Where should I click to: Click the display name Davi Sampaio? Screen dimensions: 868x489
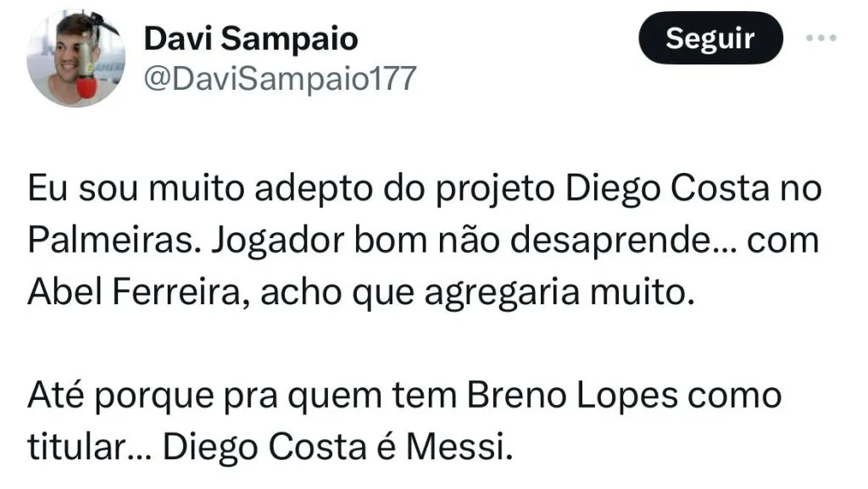tap(251, 38)
